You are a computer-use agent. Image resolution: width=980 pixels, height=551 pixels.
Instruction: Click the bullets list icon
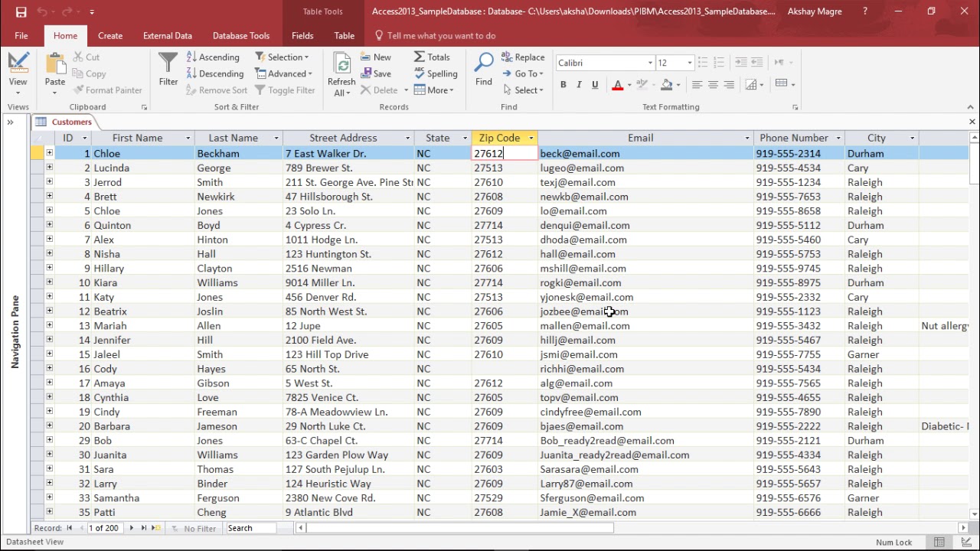tap(703, 63)
